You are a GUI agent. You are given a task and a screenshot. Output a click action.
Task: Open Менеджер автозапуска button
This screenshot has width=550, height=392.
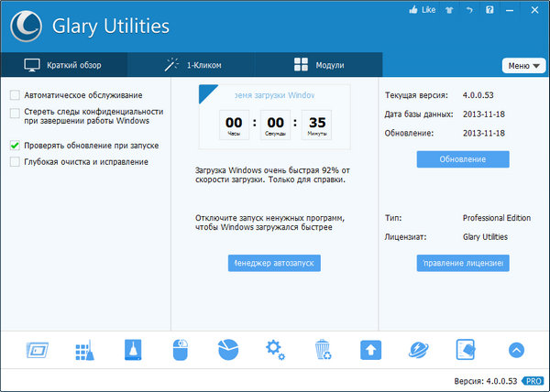(x=274, y=264)
